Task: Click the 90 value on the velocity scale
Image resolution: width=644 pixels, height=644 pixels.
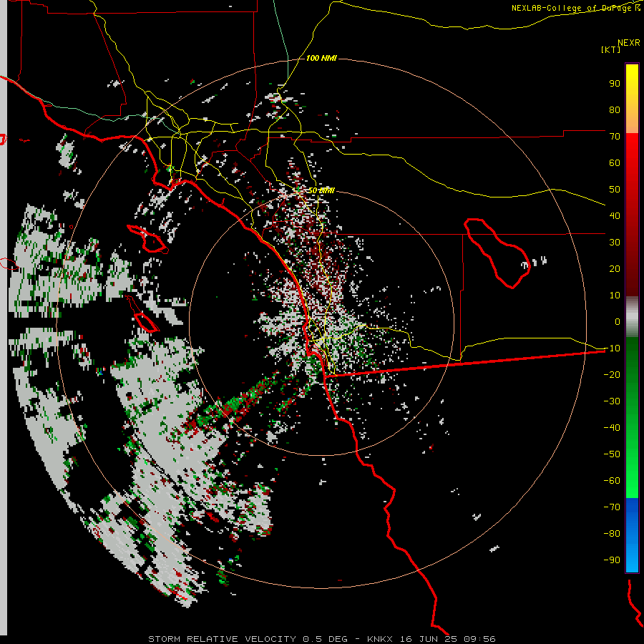Action: [x=615, y=84]
